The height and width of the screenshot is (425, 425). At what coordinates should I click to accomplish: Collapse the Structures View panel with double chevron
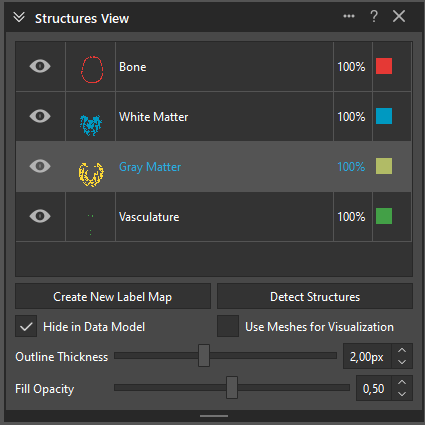[x=19, y=17]
